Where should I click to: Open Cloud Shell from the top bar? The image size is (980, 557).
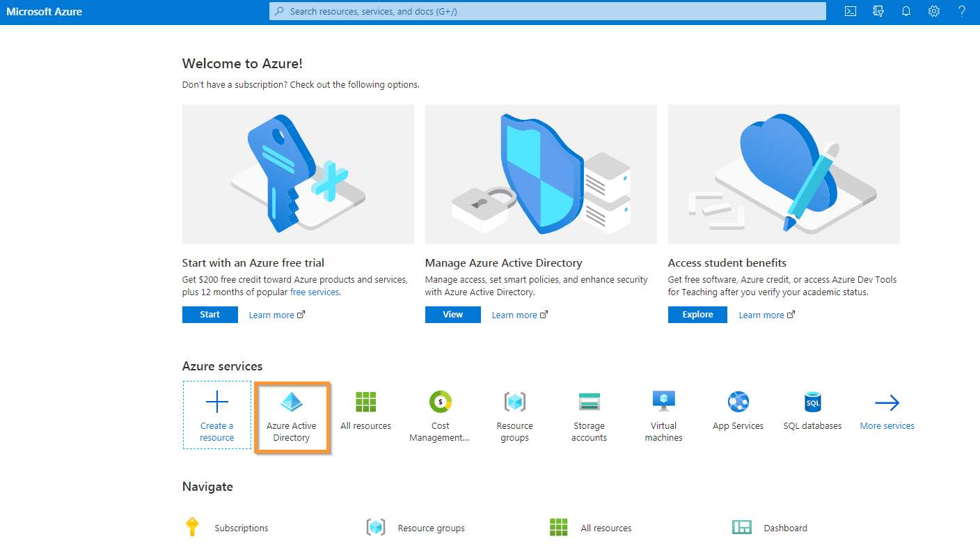851,11
